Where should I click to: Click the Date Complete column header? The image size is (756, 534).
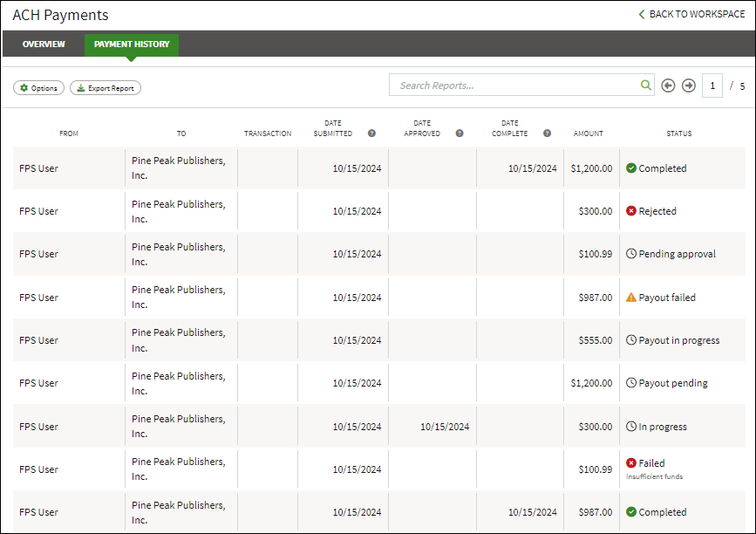click(509, 128)
